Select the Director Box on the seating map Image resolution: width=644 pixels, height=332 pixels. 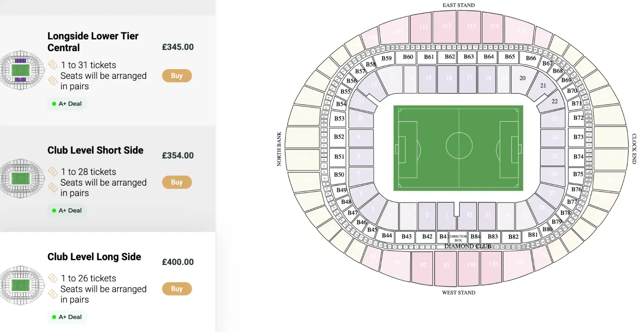tap(458, 238)
